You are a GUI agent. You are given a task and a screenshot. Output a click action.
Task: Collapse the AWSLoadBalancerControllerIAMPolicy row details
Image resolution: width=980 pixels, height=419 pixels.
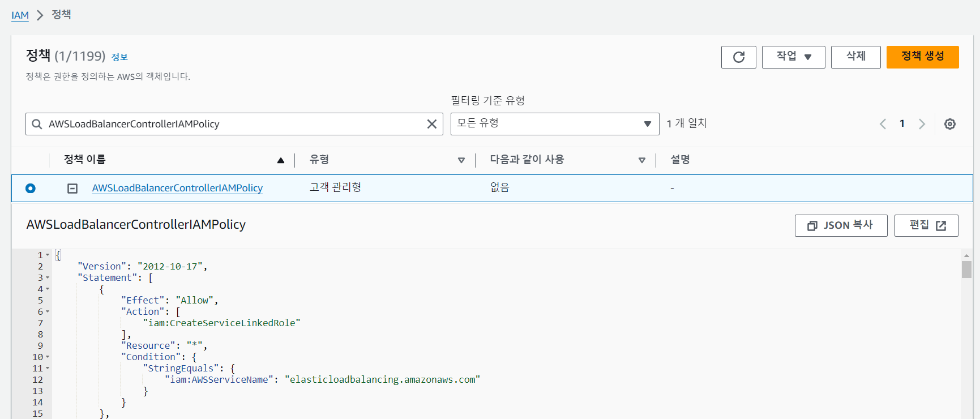pyautogui.click(x=72, y=189)
